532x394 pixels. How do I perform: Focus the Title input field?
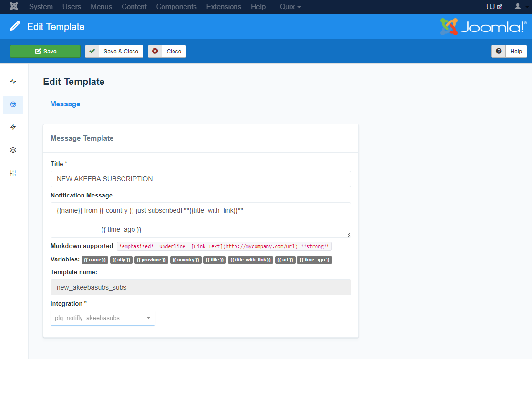(x=201, y=179)
